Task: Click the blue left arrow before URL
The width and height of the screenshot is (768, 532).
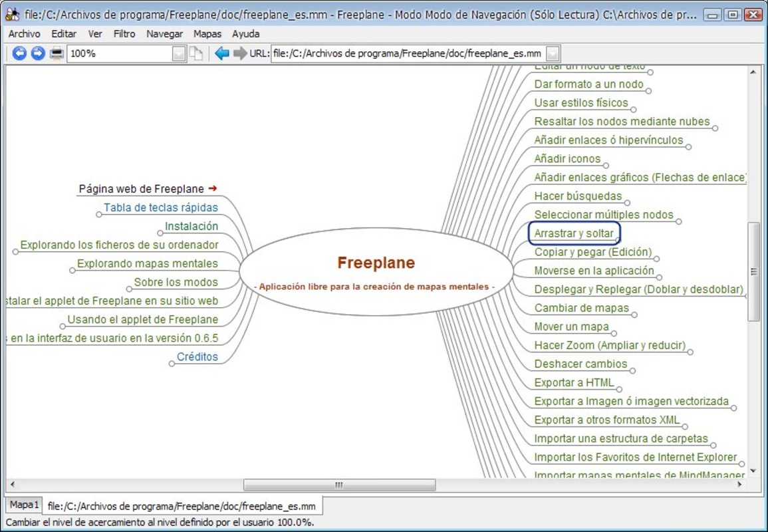Action: (222, 53)
